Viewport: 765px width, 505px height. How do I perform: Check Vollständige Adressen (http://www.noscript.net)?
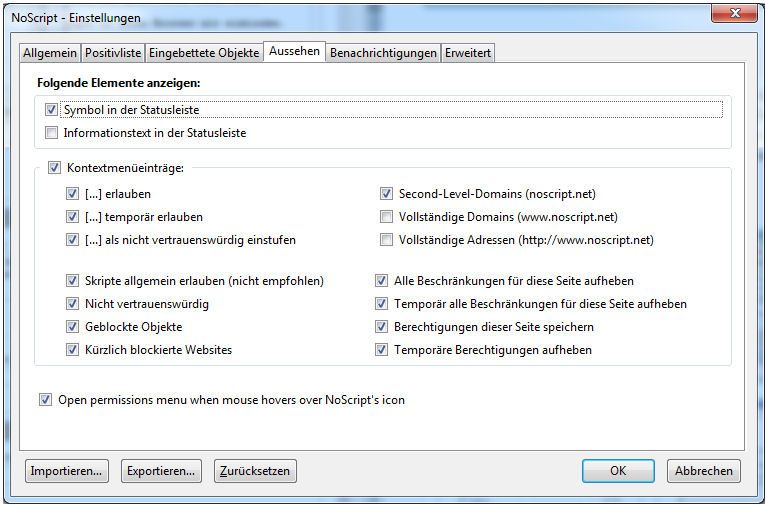[386, 240]
